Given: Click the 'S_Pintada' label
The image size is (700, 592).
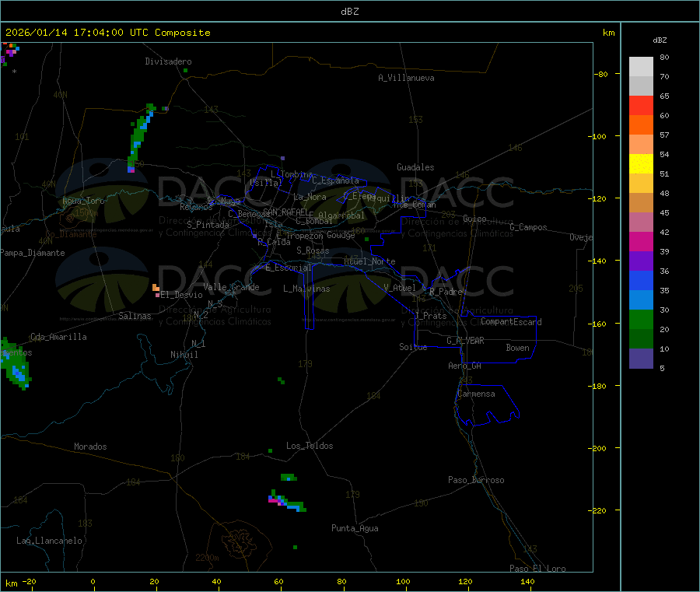Looking at the screenshot, I should (x=208, y=225).
